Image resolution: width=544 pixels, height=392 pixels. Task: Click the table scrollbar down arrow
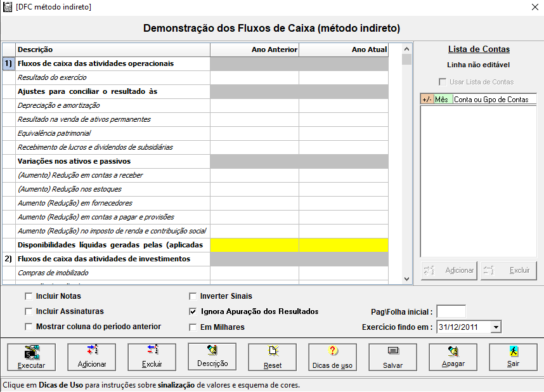coord(407,279)
